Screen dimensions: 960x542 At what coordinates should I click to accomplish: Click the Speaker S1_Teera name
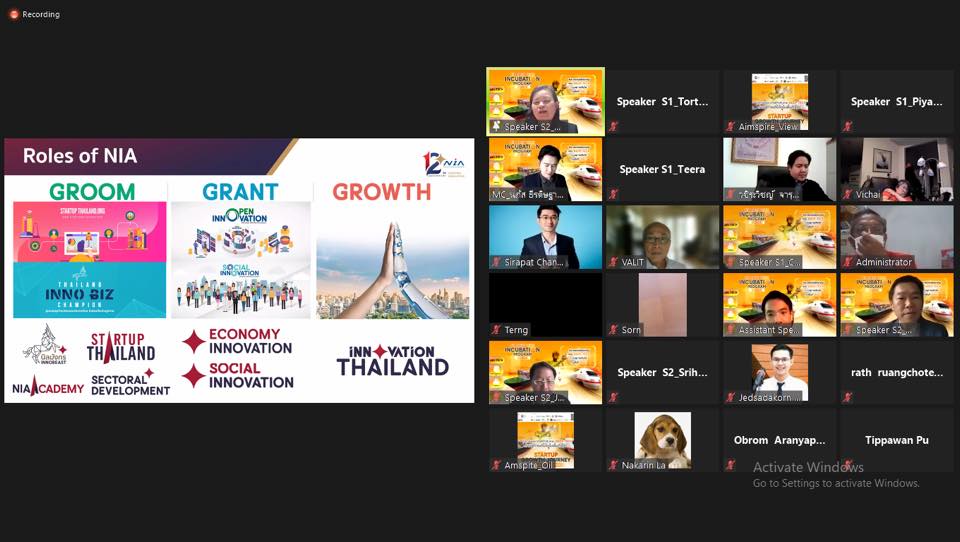pos(662,169)
